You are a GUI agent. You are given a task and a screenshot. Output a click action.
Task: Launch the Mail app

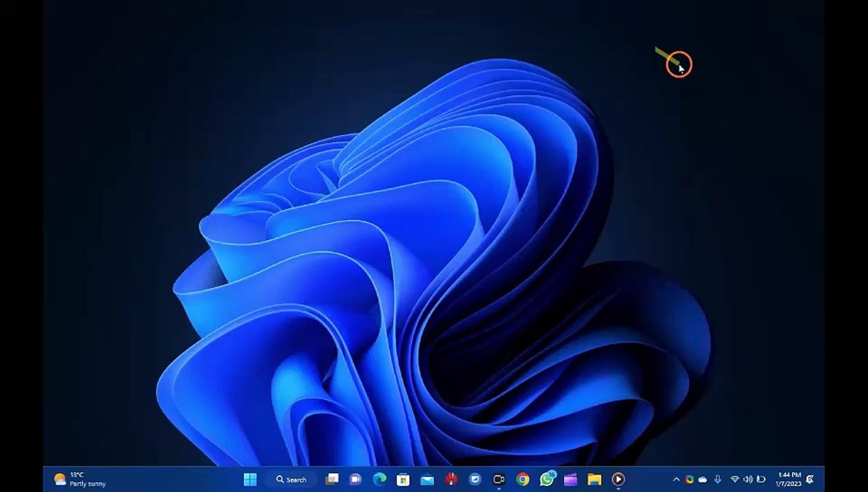coord(427,480)
